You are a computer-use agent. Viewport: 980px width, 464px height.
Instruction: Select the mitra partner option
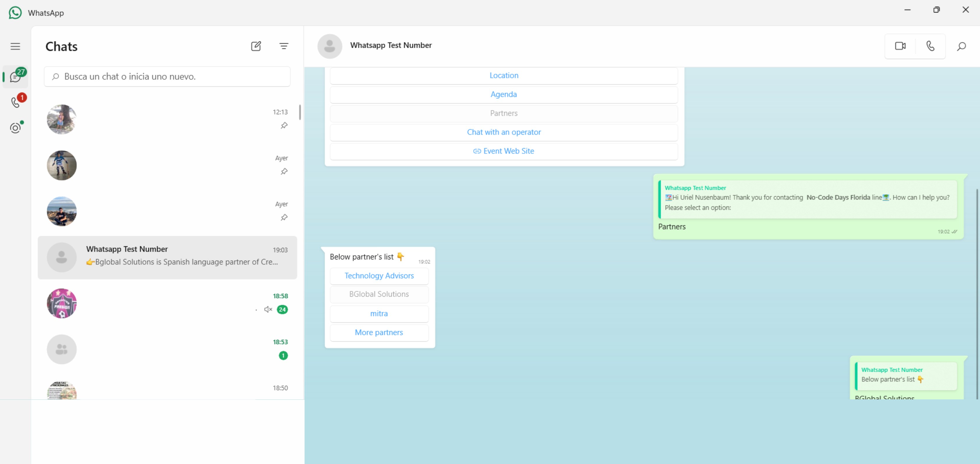click(x=379, y=314)
